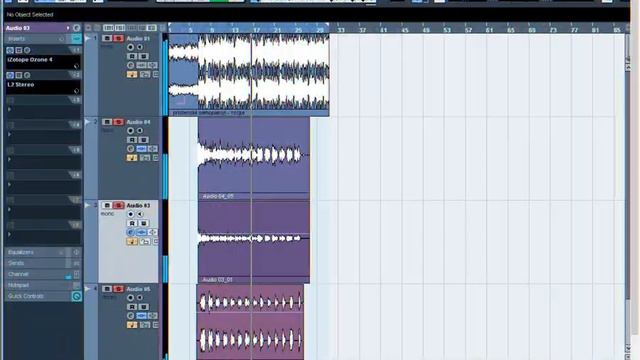Expand Audio 01 track automation triangle
Screen dimensions: 640x360
87,38
